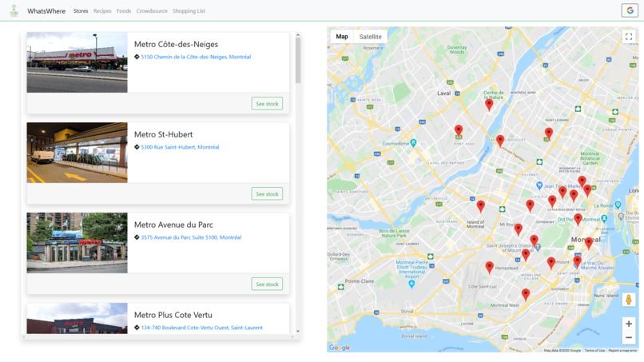644x362 pixels.
Task: Open the Shopping List page
Action: click(x=189, y=11)
